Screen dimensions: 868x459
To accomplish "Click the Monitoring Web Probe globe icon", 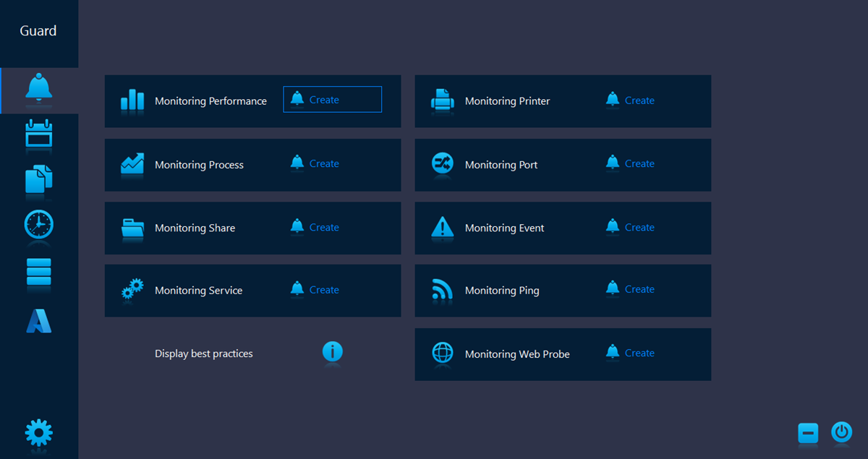I will (x=442, y=353).
